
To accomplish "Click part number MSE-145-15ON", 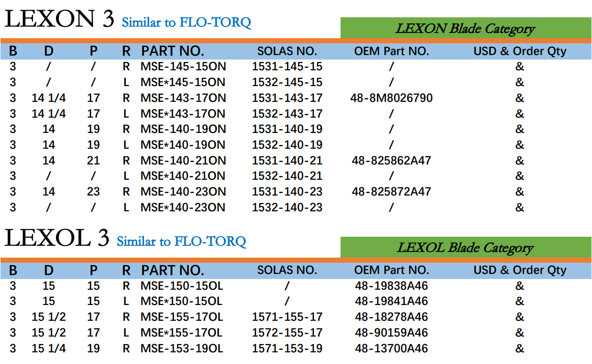I will tap(183, 67).
